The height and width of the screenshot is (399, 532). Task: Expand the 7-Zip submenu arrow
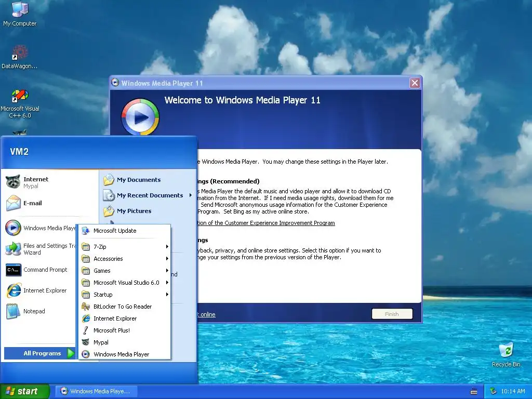(167, 247)
